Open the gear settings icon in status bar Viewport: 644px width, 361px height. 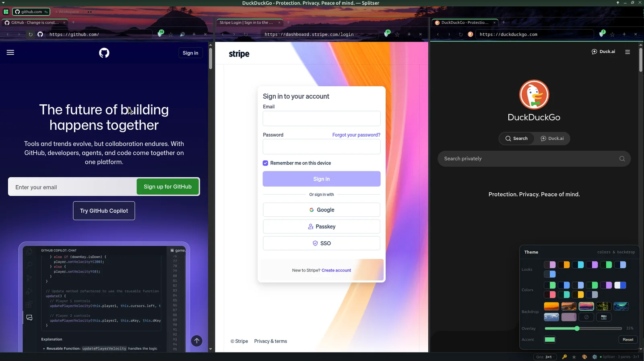click(594, 357)
